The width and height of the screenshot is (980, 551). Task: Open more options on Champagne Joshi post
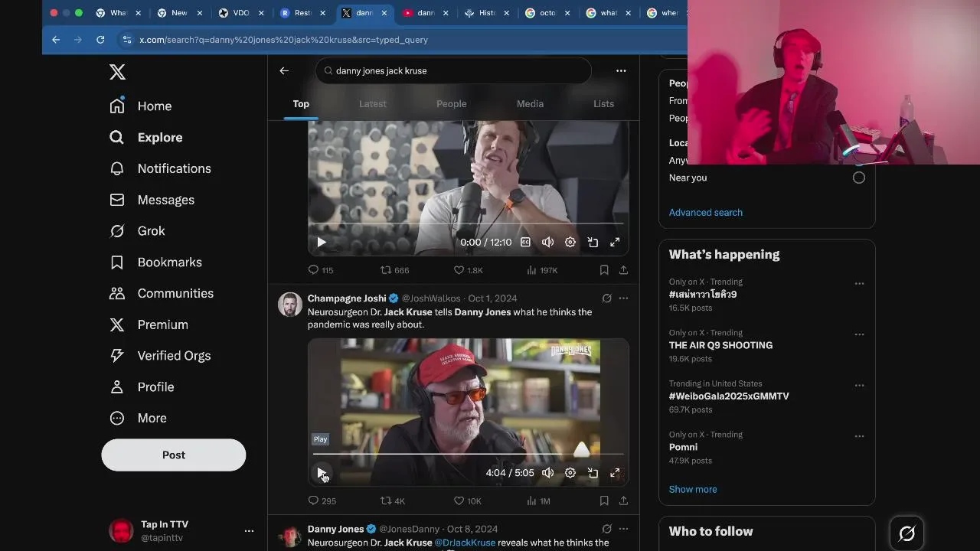coord(623,298)
